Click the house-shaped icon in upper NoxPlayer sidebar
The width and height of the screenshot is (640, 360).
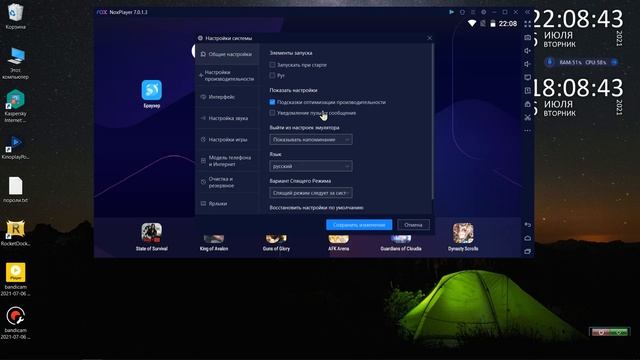pos(528,104)
